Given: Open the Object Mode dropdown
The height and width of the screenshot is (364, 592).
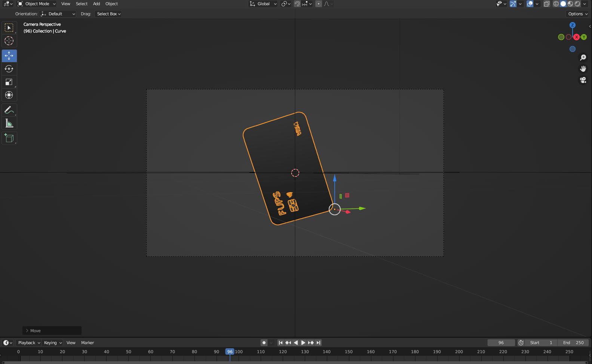Looking at the screenshot, I should click(x=37, y=4).
